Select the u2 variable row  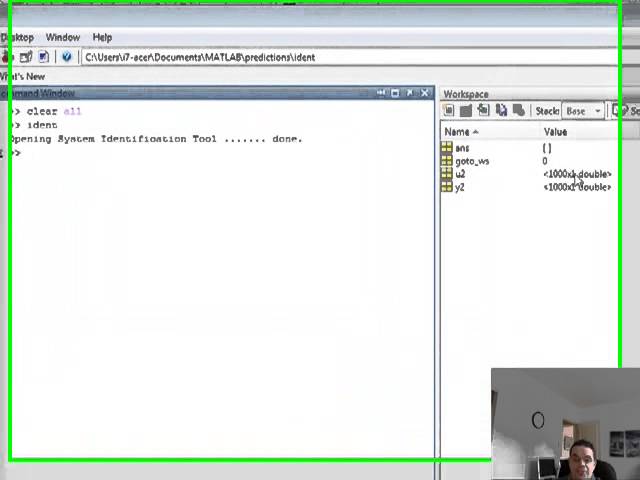click(529, 174)
